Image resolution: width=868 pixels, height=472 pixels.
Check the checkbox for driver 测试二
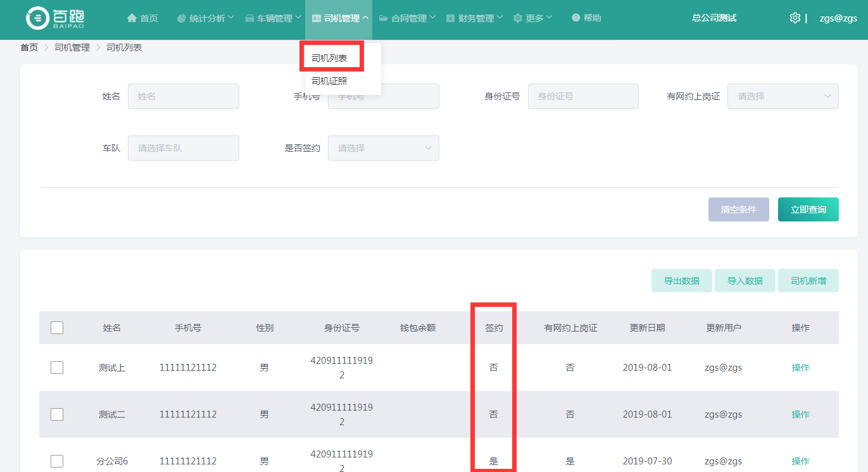[x=57, y=414]
